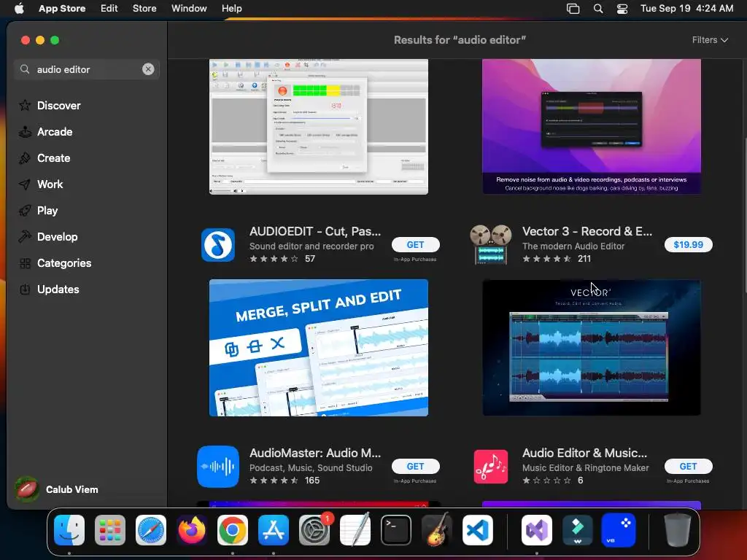Launch Visual Studio Code from Dock
The height and width of the screenshot is (560, 747).
click(x=477, y=530)
